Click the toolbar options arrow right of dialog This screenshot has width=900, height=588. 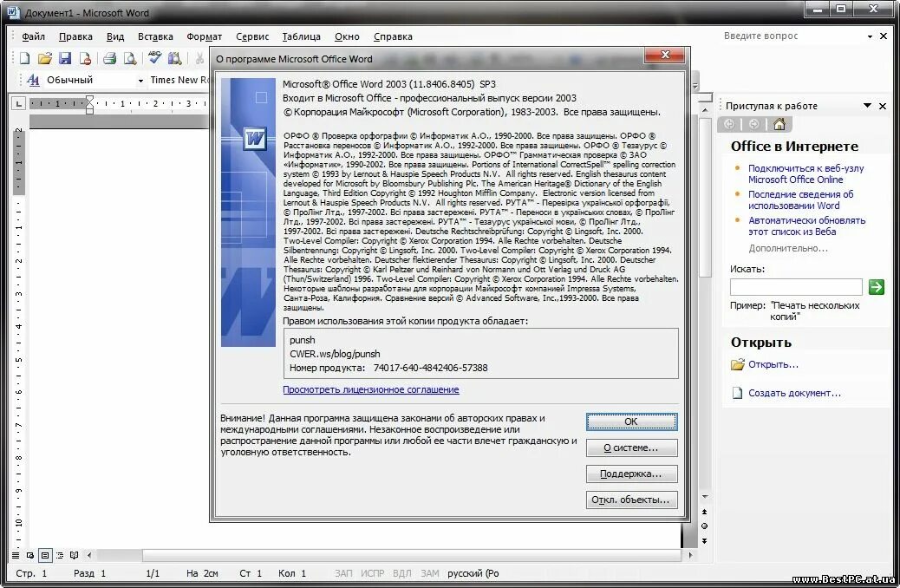point(695,81)
